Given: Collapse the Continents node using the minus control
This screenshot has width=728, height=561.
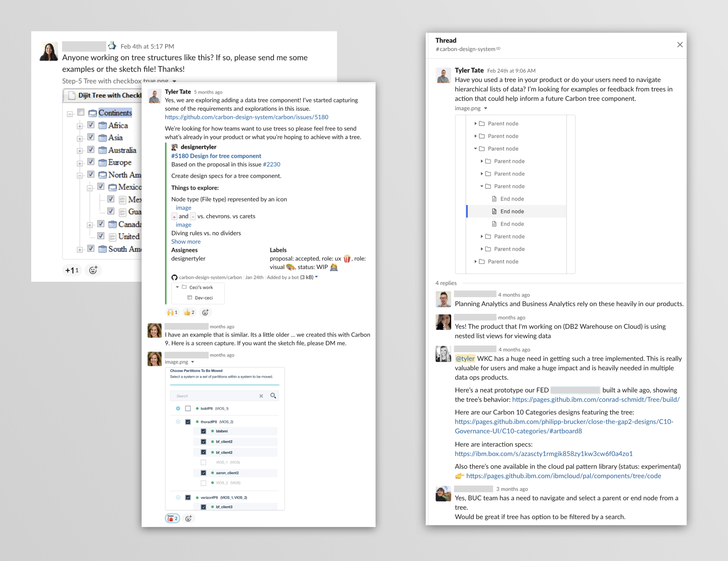Looking at the screenshot, I should 70,113.
